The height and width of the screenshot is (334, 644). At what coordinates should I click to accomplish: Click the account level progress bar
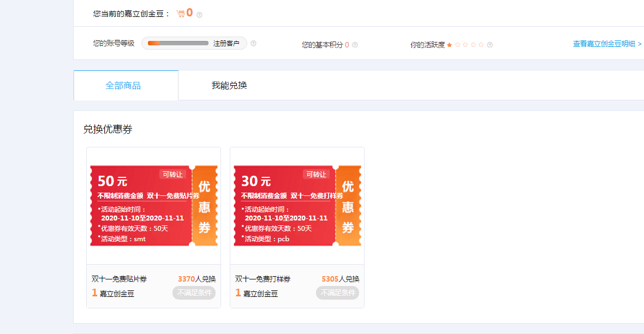(x=178, y=43)
